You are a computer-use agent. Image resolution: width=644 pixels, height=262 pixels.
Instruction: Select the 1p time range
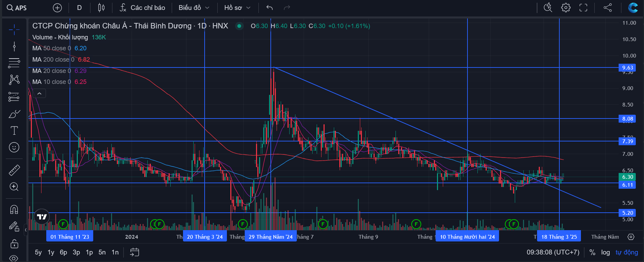coord(89,252)
